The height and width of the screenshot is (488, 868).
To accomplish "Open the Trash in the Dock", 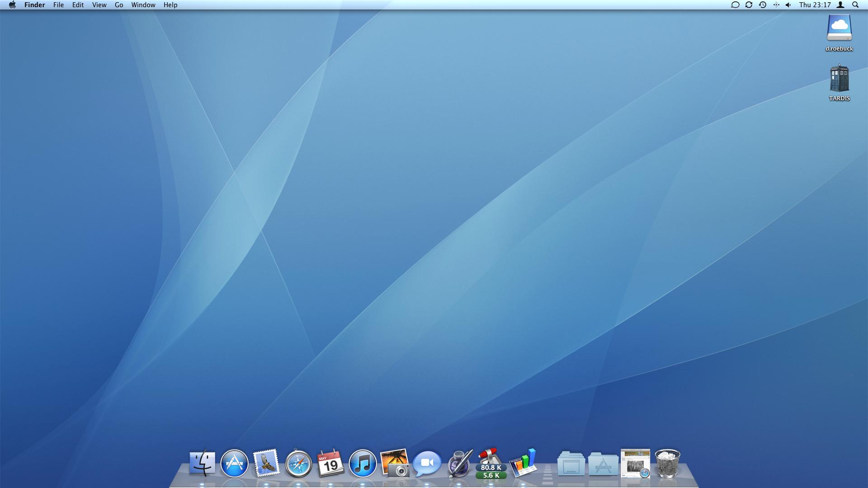I will pyautogui.click(x=667, y=463).
